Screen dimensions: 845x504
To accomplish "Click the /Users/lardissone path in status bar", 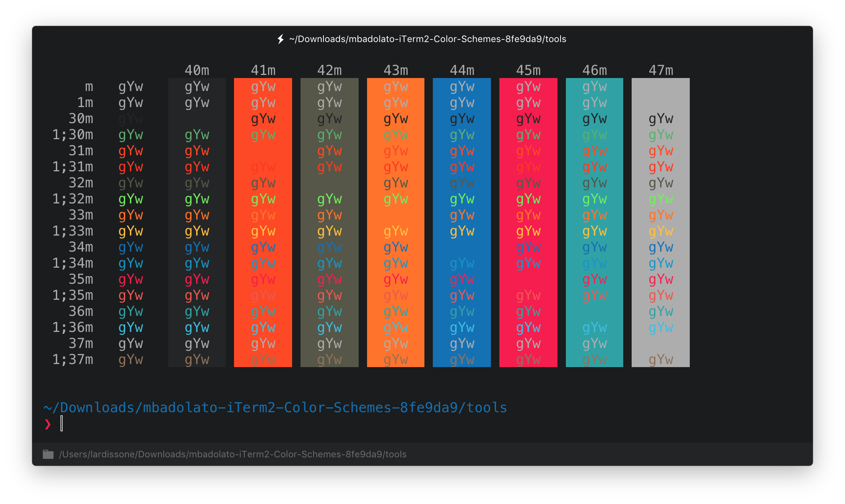I will [232, 454].
